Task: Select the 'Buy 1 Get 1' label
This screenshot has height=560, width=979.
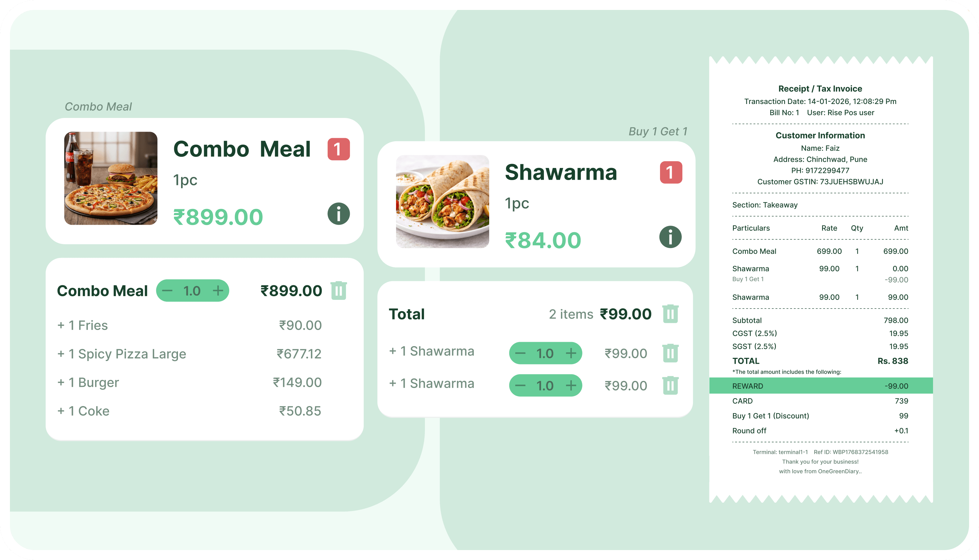Action: [x=658, y=131]
